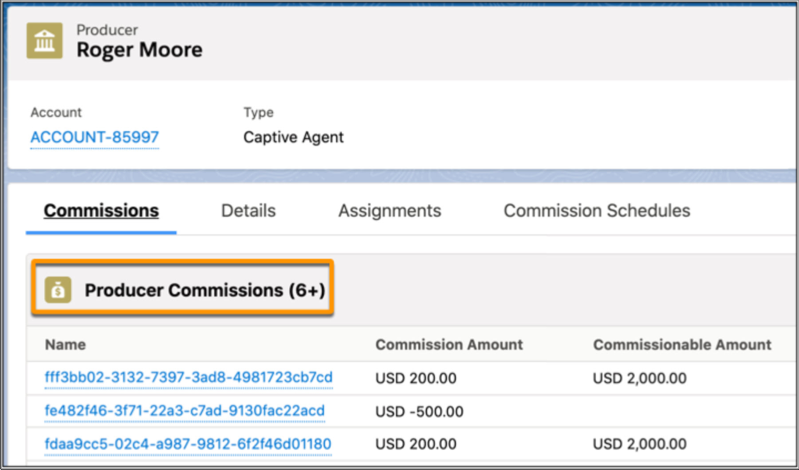
Task: Open the Details tab
Action: pyautogui.click(x=248, y=211)
